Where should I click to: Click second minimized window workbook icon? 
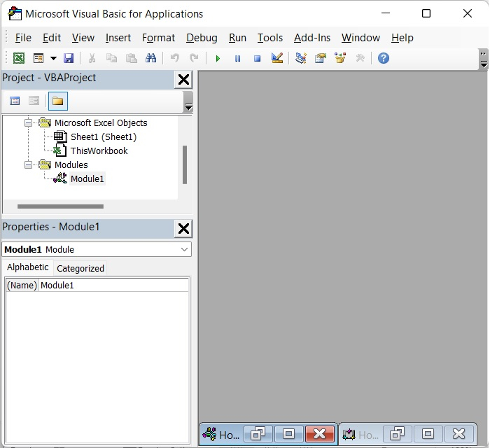point(349,434)
